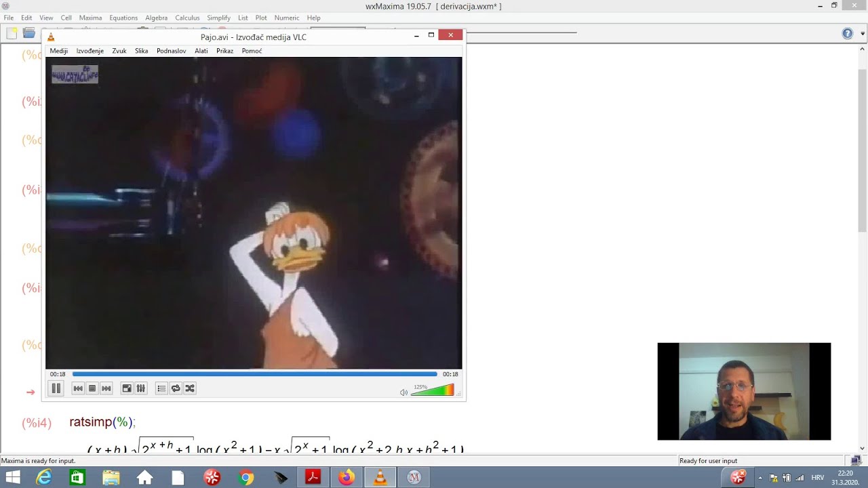Pause playback in VLC
The height and width of the screenshot is (488, 868).
[56, 388]
